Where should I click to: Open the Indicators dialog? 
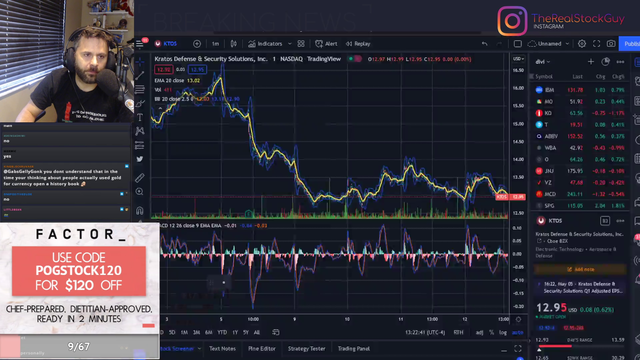[265, 44]
